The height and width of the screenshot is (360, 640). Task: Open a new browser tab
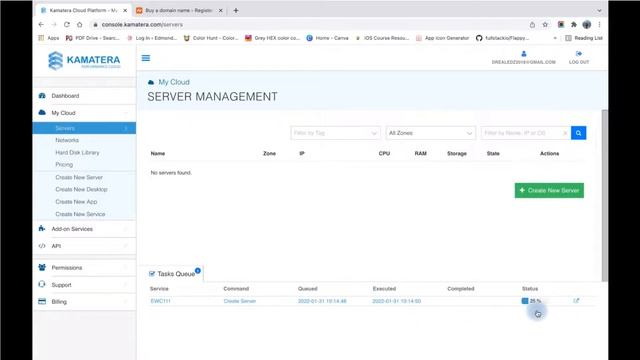pos(236,11)
